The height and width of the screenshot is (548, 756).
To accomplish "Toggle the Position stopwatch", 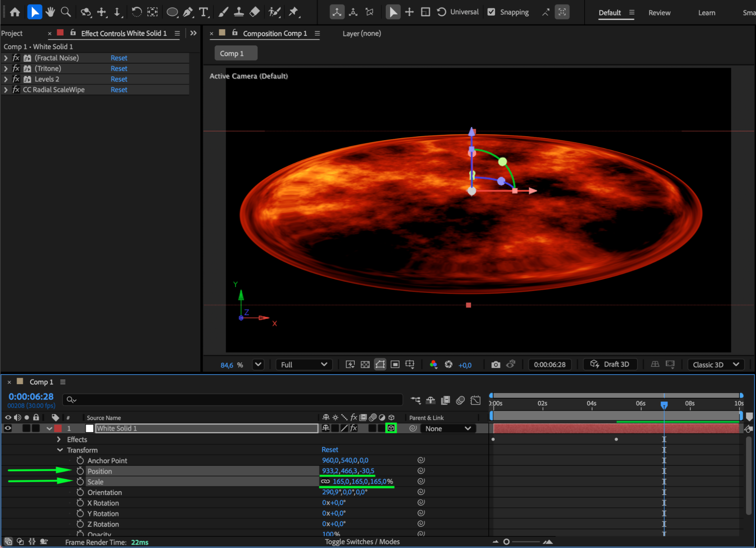I will (x=80, y=471).
